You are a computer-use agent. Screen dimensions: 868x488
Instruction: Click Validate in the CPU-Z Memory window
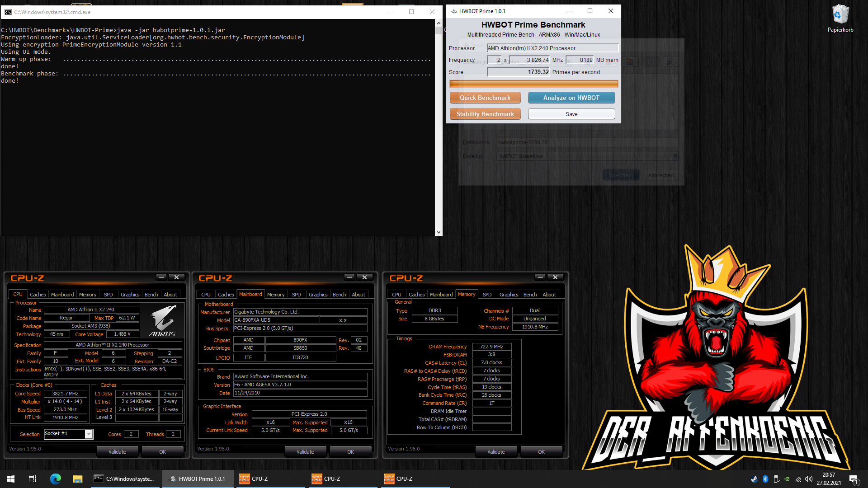[x=496, y=452]
